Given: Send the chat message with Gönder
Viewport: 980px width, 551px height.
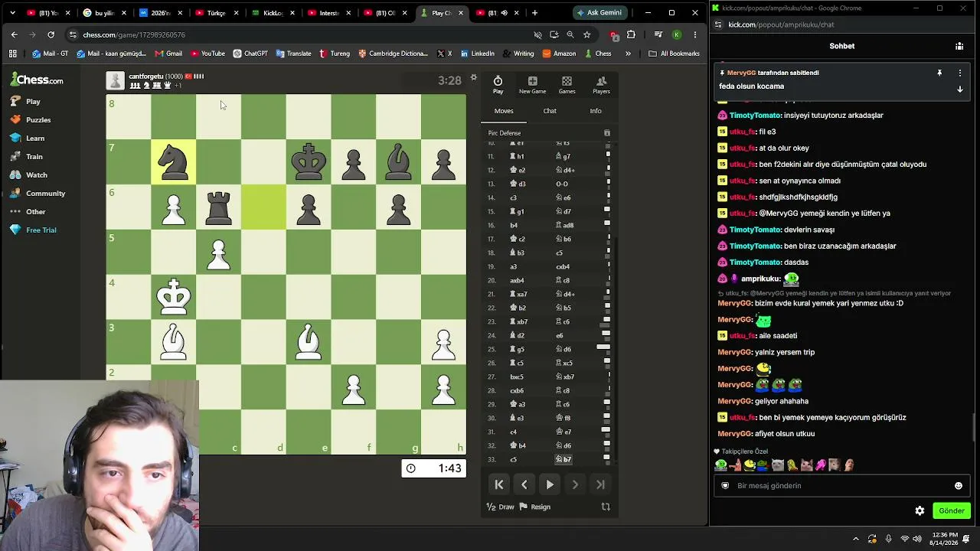Looking at the screenshot, I should 952,510.
